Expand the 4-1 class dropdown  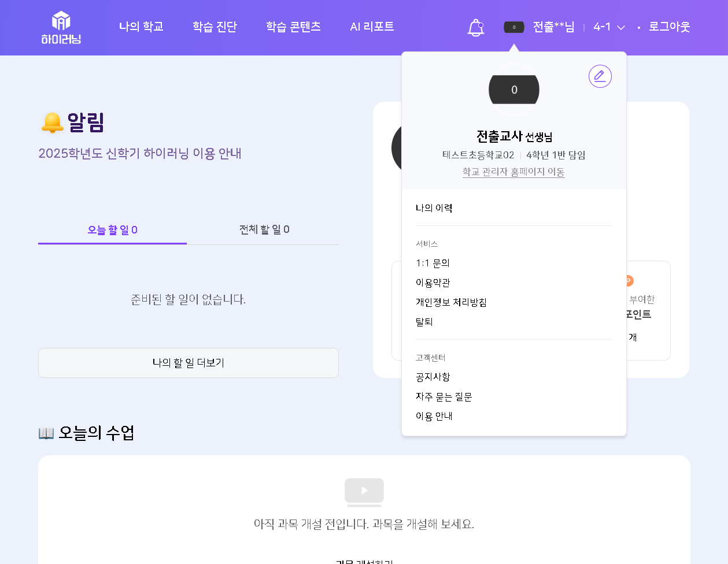(x=609, y=27)
